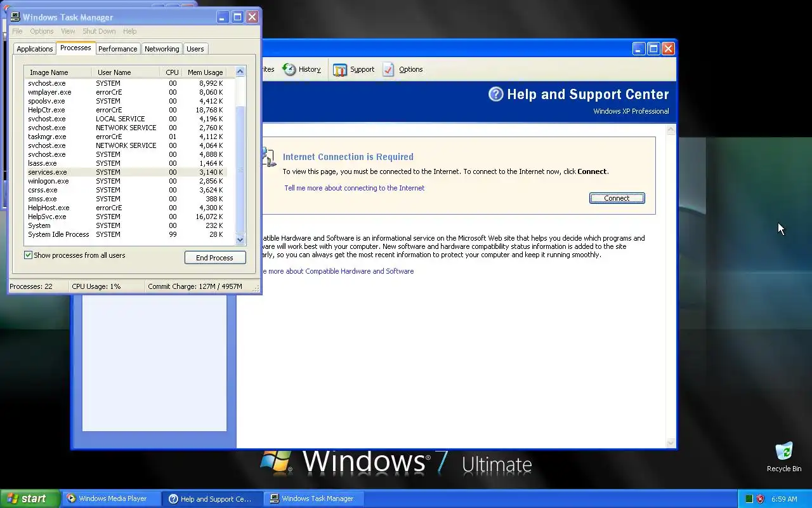The image size is (812, 508).
Task: Sort processes by CPU column
Action: point(171,72)
